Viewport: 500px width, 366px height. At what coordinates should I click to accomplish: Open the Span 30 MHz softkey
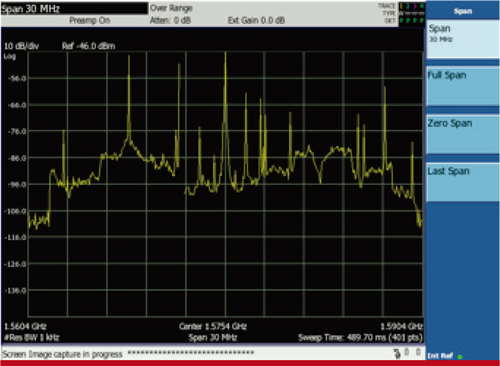463,39
